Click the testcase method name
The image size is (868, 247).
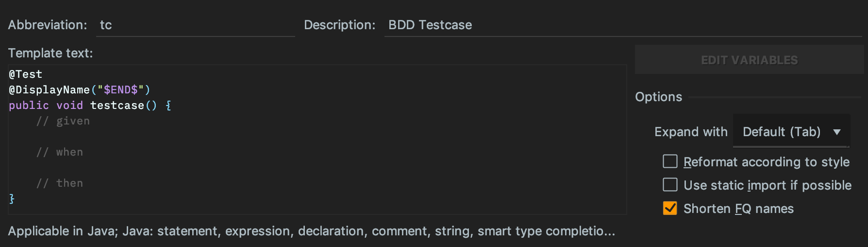[x=117, y=105]
